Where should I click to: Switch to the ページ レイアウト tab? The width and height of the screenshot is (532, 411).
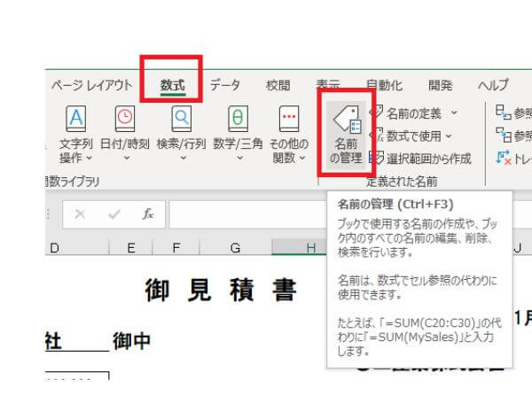point(91,85)
